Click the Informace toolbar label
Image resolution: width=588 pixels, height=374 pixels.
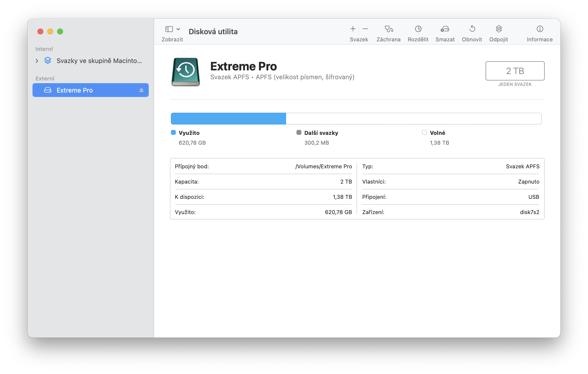click(x=540, y=40)
